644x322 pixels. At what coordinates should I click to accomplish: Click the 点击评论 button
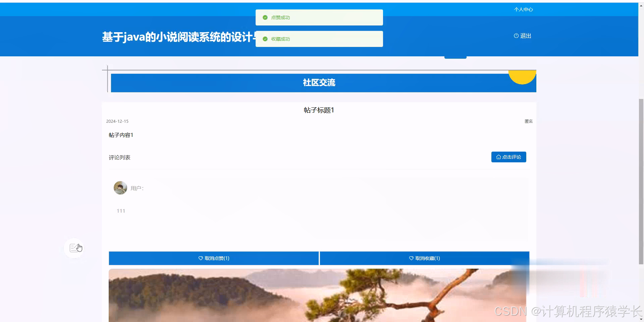pyautogui.click(x=508, y=157)
